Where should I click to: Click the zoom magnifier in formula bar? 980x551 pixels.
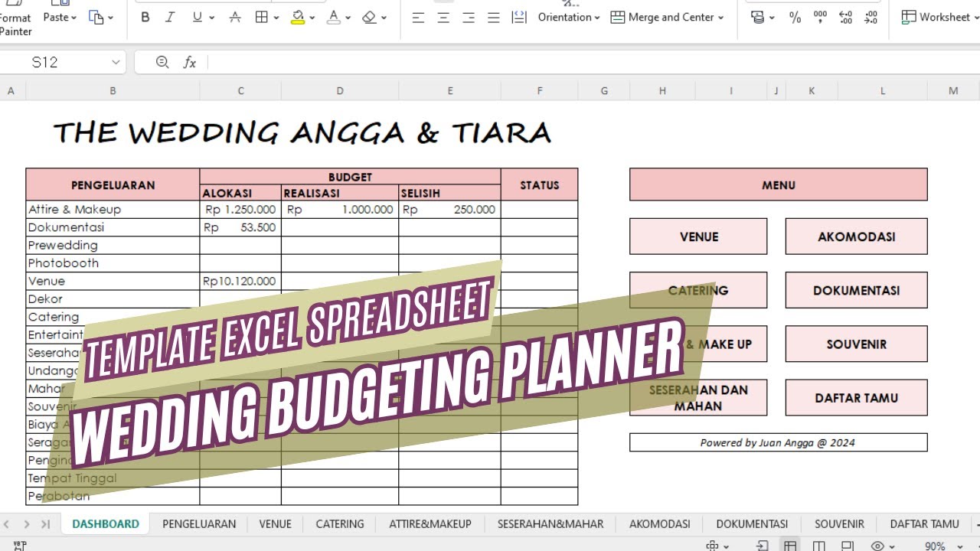click(162, 62)
